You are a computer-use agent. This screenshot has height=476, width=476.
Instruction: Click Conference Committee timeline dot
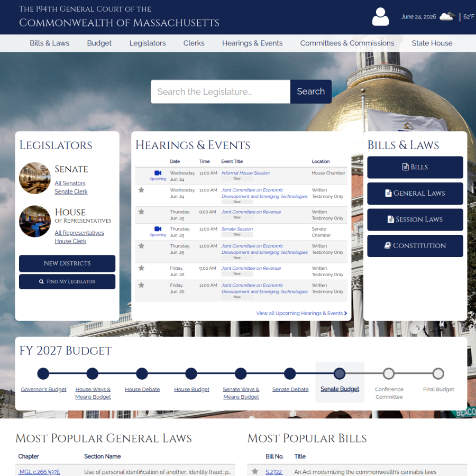click(x=389, y=374)
